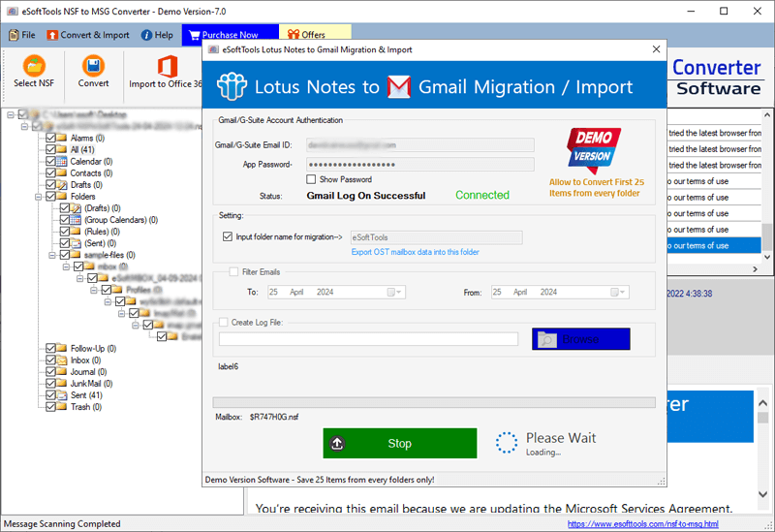The image size is (775, 532).
Task: Click the Sent (41) folder icon
Action: (63, 395)
